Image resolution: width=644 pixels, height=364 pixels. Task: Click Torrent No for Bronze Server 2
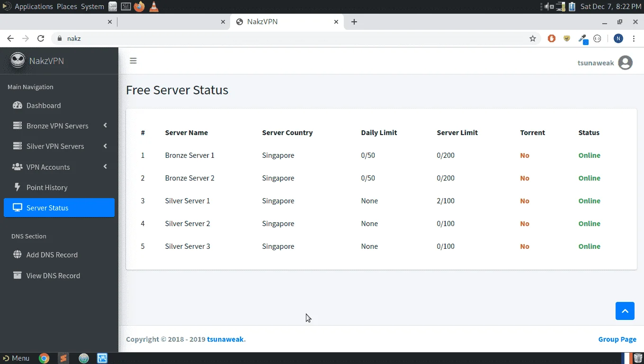525,178
